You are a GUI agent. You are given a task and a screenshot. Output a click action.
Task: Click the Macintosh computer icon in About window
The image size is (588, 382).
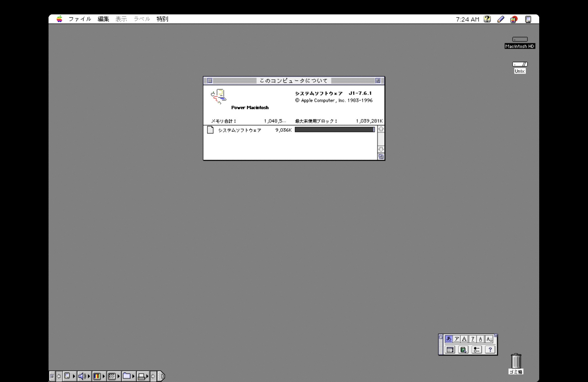click(218, 97)
